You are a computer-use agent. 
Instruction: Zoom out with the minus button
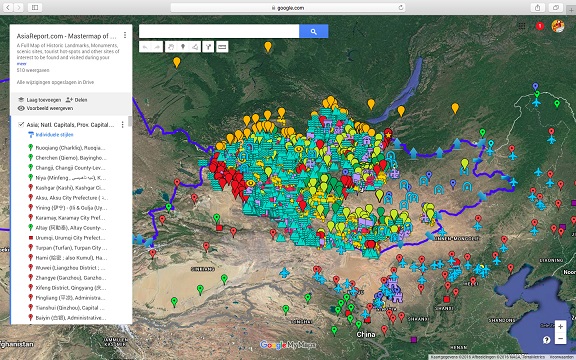click(x=560, y=338)
